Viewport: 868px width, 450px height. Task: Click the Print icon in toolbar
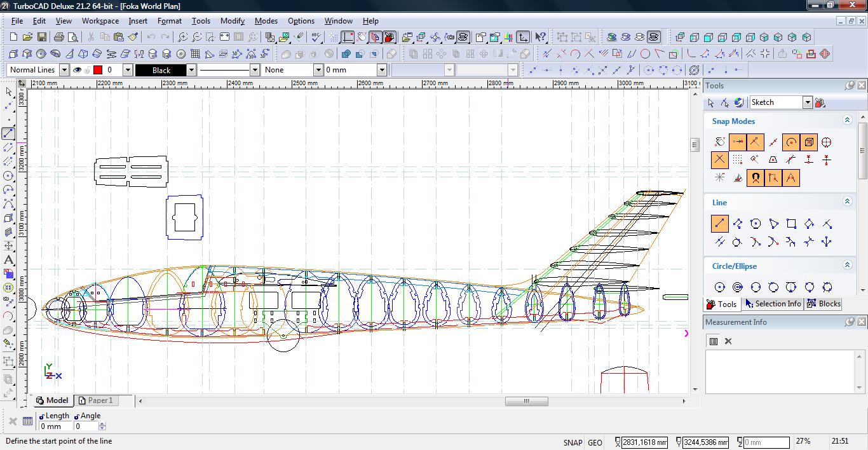pos(60,37)
